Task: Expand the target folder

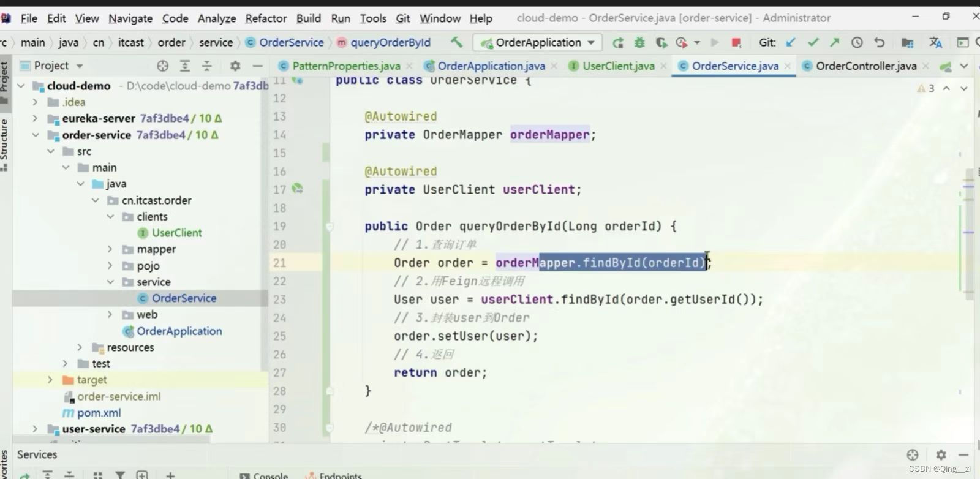Action: coord(50,380)
